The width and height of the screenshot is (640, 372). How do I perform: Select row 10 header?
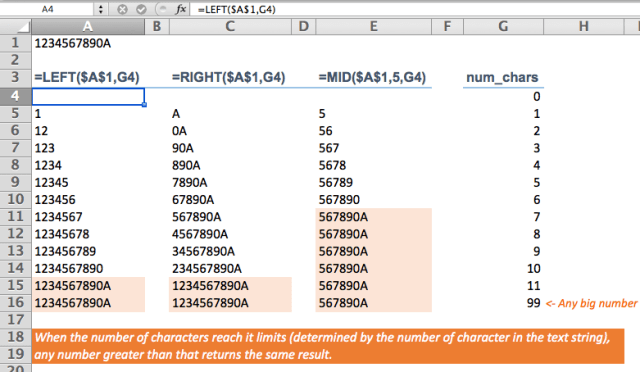pyautogui.click(x=16, y=199)
